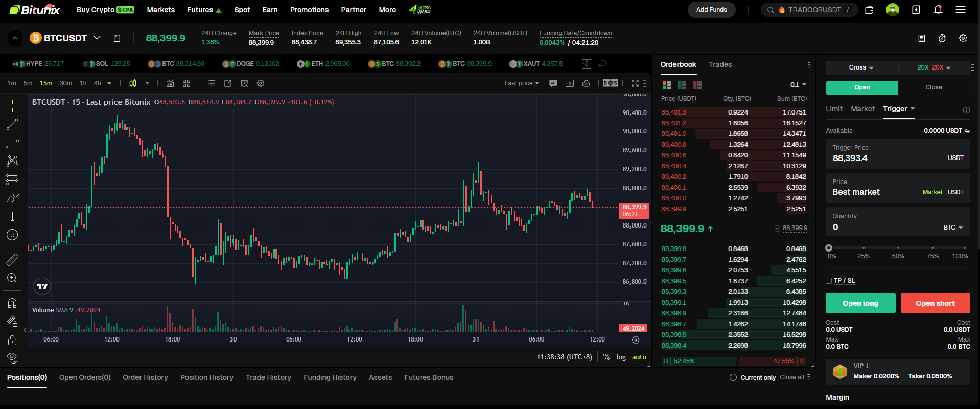The height and width of the screenshot is (409, 980).
Task: Select the 1h timeframe
Action: coord(83,83)
